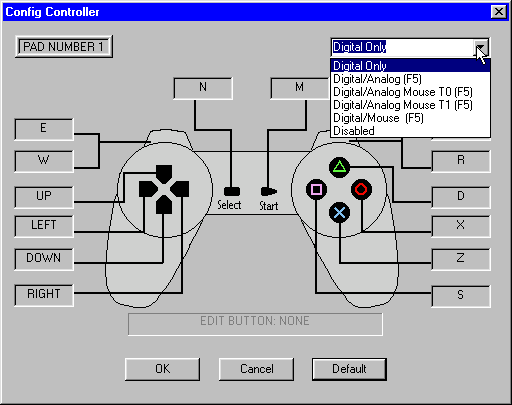Confirm settings with OK button
This screenshot has width=512, height=405.
(x=163, y=369)
